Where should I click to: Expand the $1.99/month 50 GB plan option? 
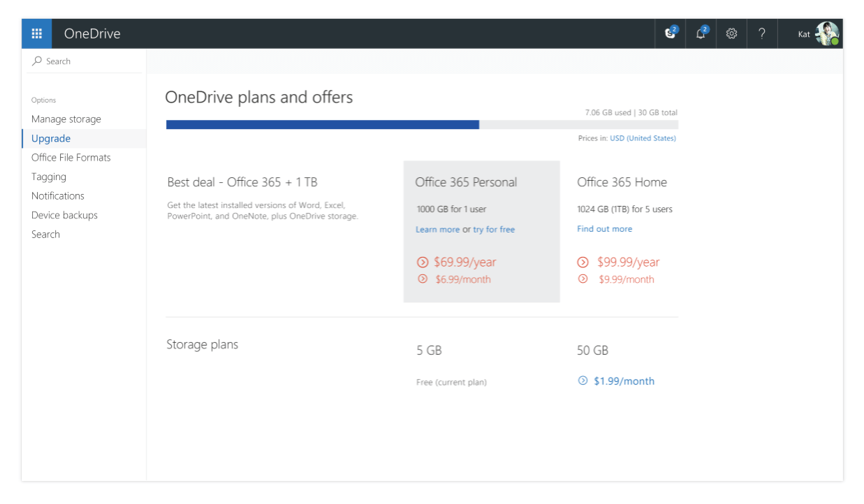[583, 380]
